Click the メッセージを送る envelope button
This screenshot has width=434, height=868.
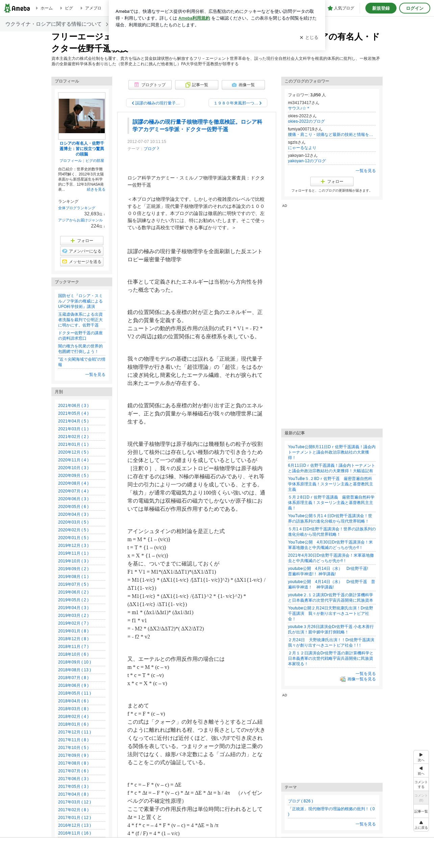pyautogui.click(x=82, y=262)
